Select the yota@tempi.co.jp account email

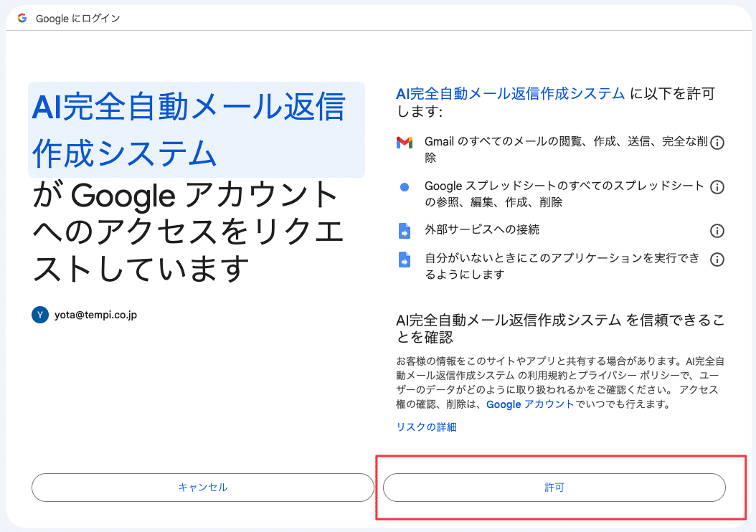[95, 315]
